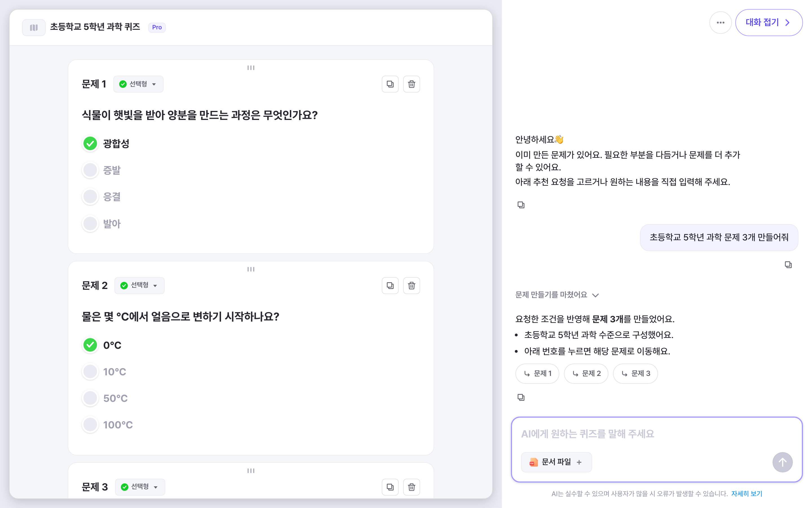Click the user message 초등학교 5학년 과학 문제 3개 만들어줘
Image resolution: width=812 pixels, height=508 pixels.
click(719, 238)
